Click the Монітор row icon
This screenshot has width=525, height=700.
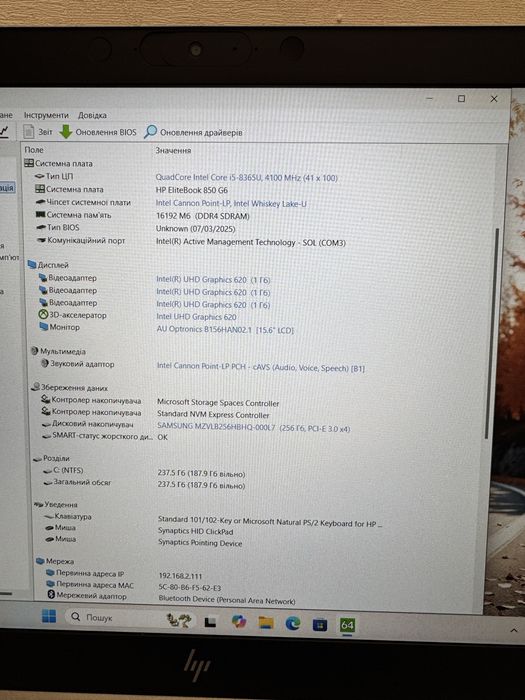pyautogui.click(x=44, y=327)
